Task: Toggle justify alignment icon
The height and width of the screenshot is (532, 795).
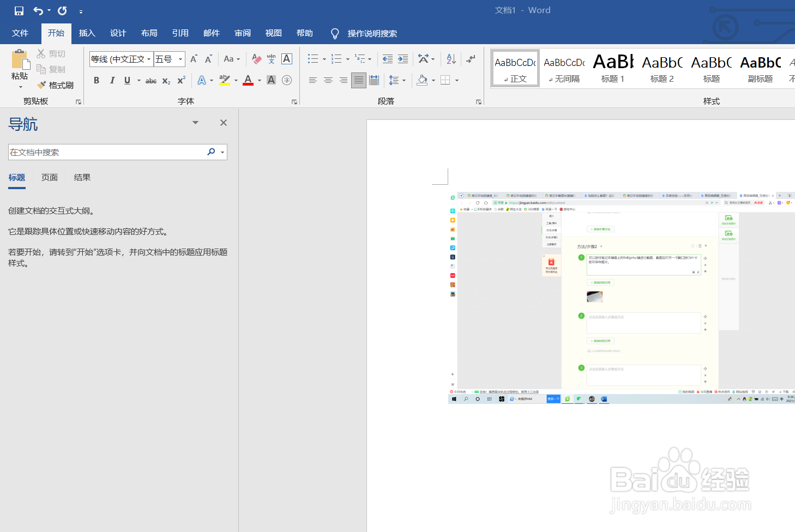Action: tap(359, 80)
